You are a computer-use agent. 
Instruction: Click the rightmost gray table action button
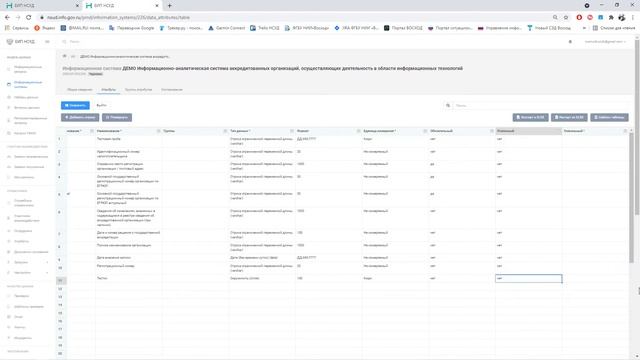point(609,118)
